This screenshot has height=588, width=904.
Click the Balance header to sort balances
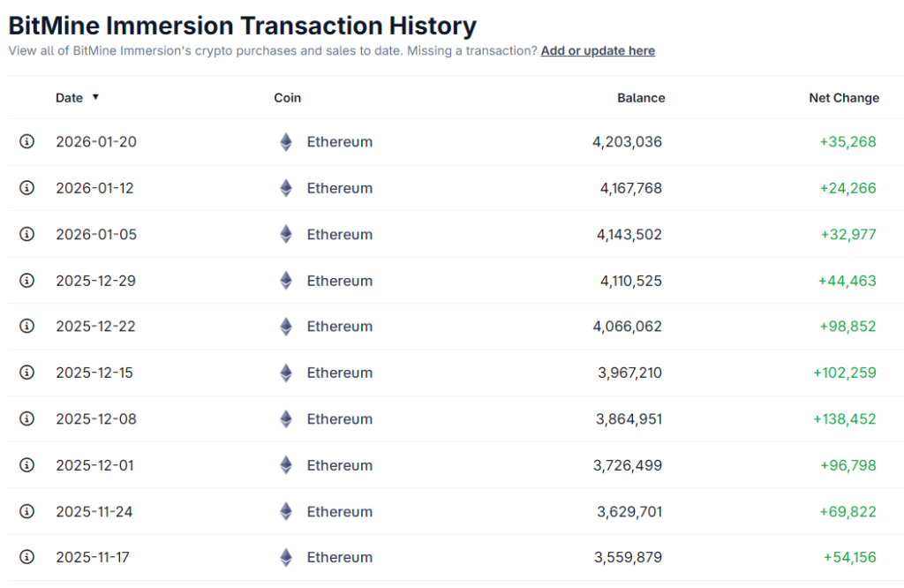click(x=641, y=98)
